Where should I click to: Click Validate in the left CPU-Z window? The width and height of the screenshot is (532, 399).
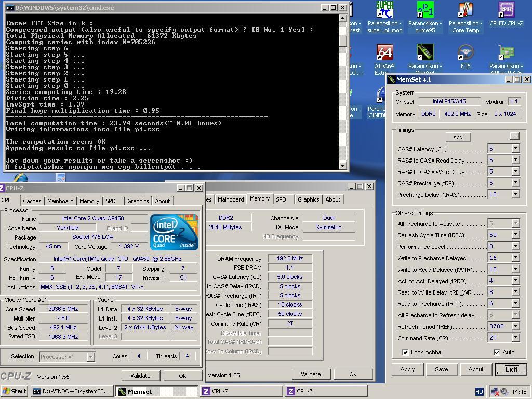tap(140, 376)
